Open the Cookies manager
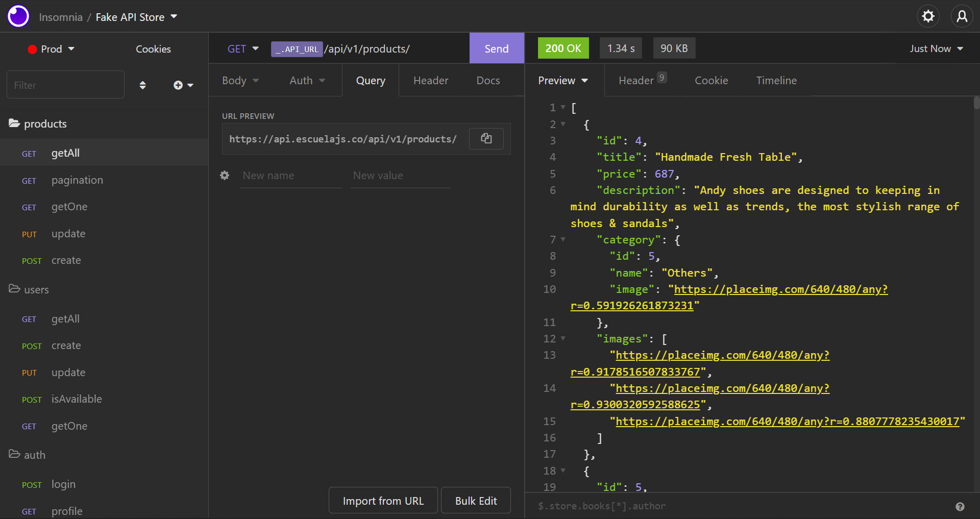 pos(153,49)
